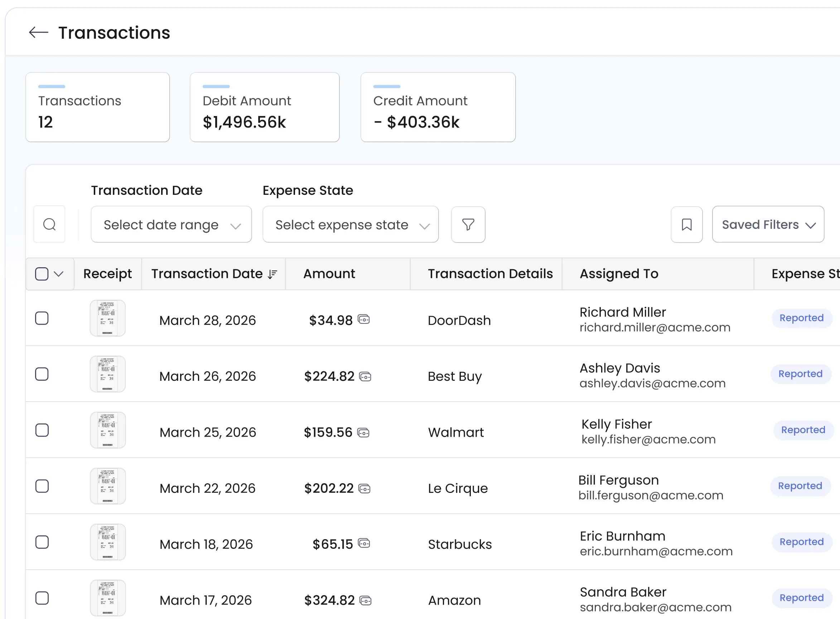Screen dimensions: 840x619
Task: Click the Assigned To column header
Action: pos(619,274)
